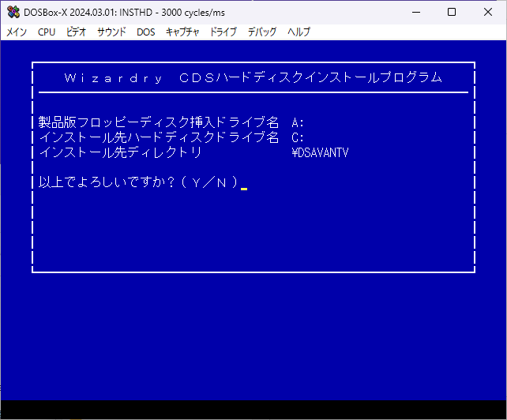This screenshot has height=420, width=507.
Task: Click the install directory ¥DSAVANTV
Action: tap(320, 152)
